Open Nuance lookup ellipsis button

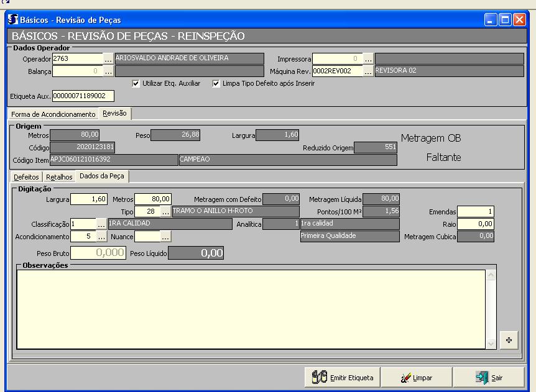(165, 236)
